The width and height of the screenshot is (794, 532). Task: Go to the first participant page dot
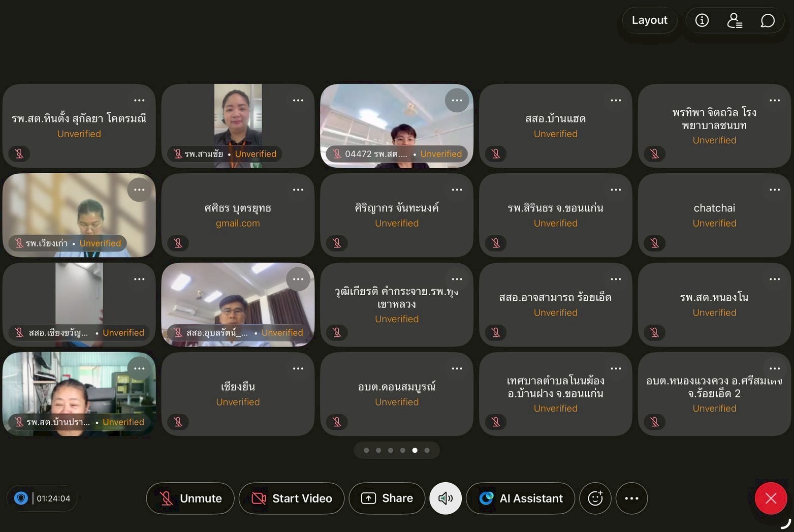pyautogui.click(x=366, y=450)
